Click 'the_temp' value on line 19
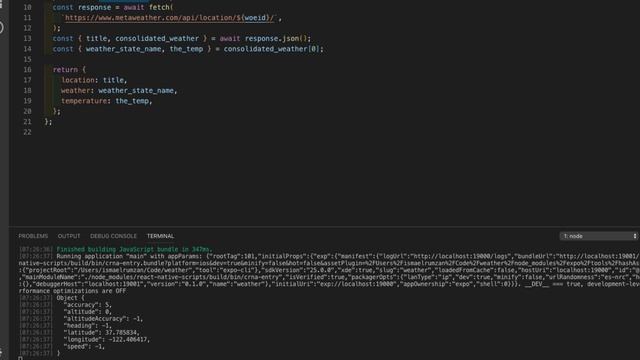 click(132, 101)
